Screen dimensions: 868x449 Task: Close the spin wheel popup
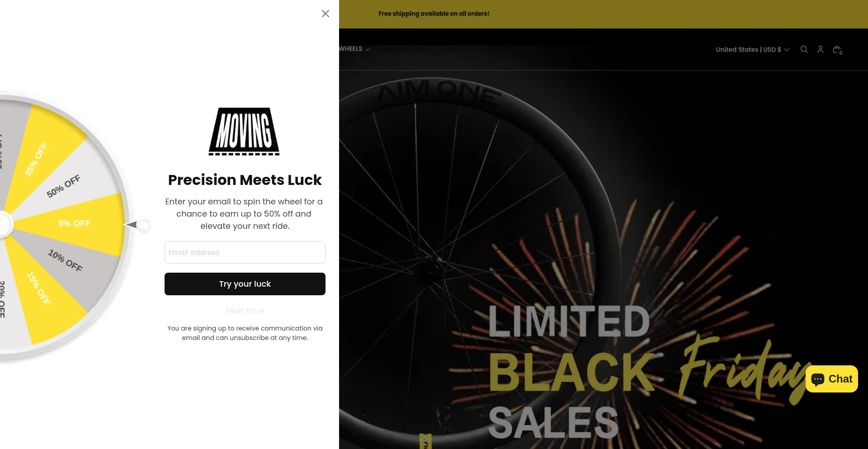[325, 14]
